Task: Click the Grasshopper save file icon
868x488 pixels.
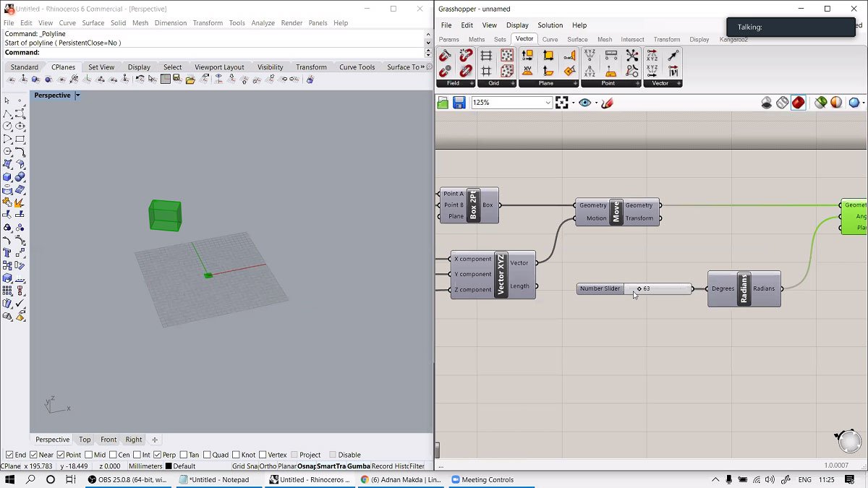Action: tap(459, 103)
